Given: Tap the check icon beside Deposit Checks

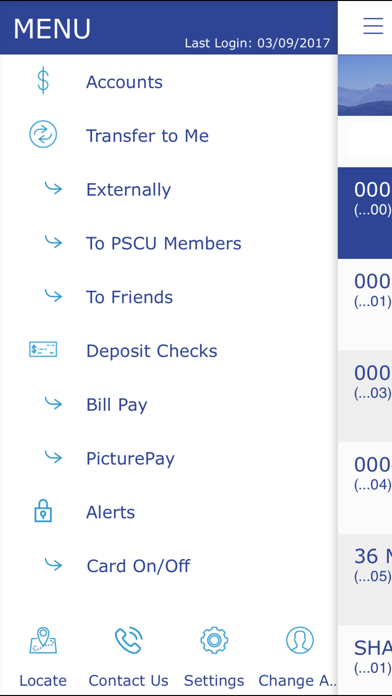Looking at the screenshot, I should (x=43, y=349).
